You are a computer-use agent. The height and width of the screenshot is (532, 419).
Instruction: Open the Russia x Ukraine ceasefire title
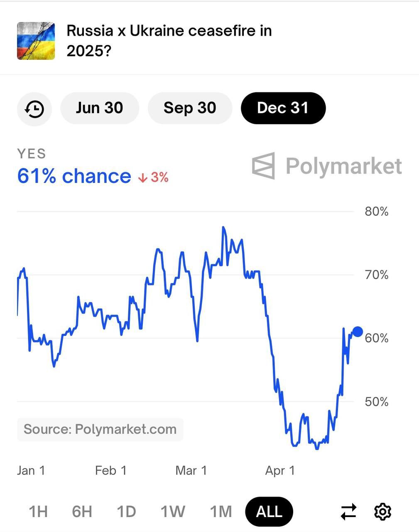[x=169, y=41]
